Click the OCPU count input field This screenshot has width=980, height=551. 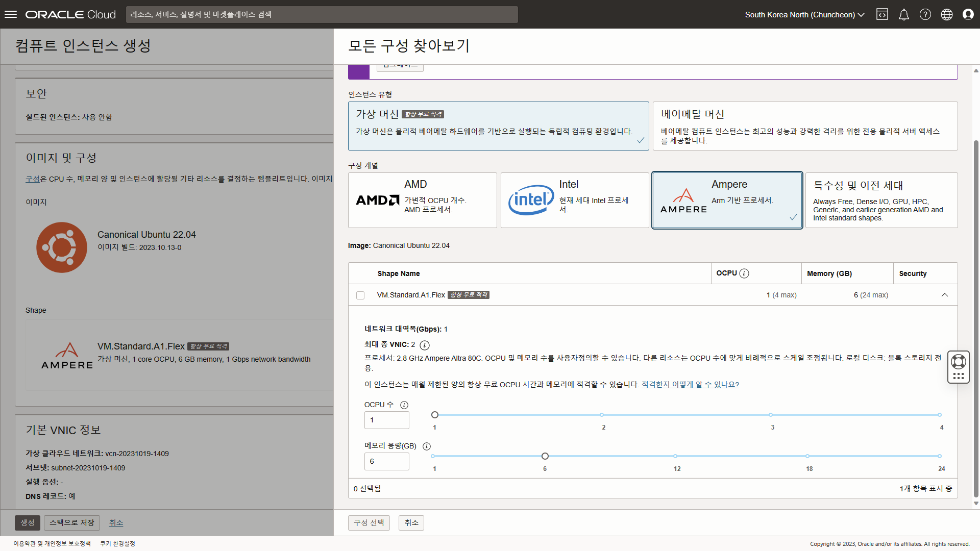pyautogui.click(x=386, y=420)
